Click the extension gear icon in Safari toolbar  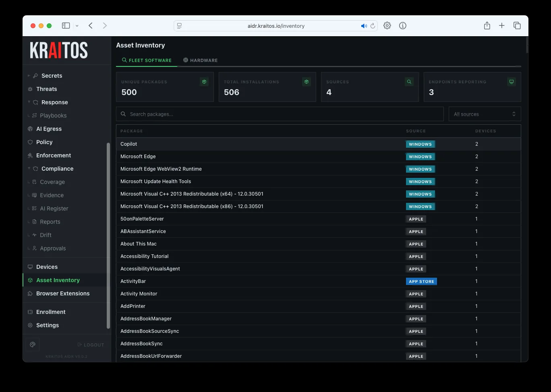pyautogui.click(x=387, y=26)
